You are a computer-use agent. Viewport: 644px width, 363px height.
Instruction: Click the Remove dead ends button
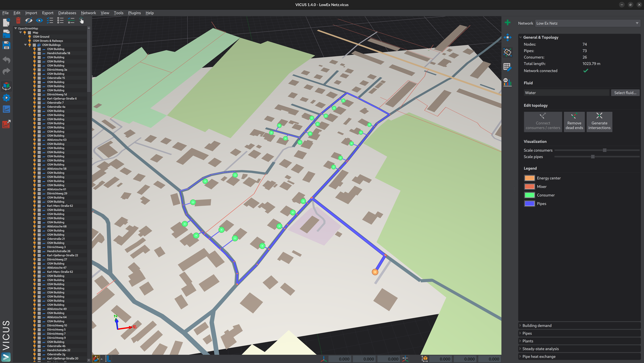(574, 122)
